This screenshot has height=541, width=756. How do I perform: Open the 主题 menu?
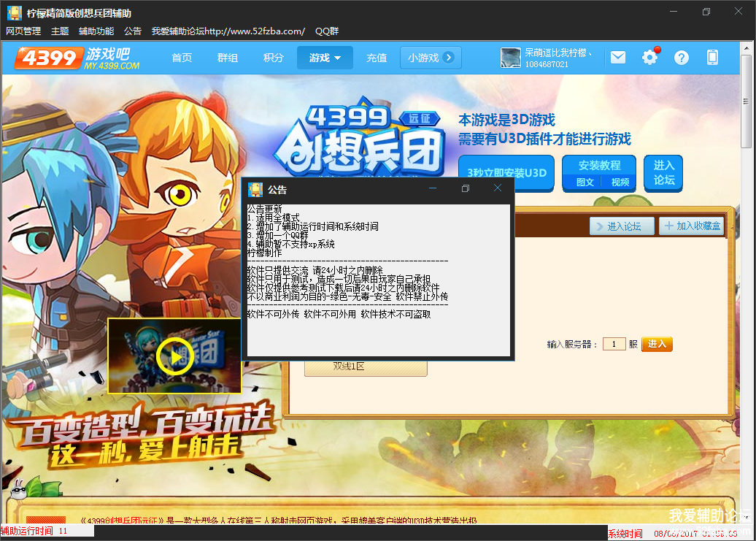tap(60, 31)
